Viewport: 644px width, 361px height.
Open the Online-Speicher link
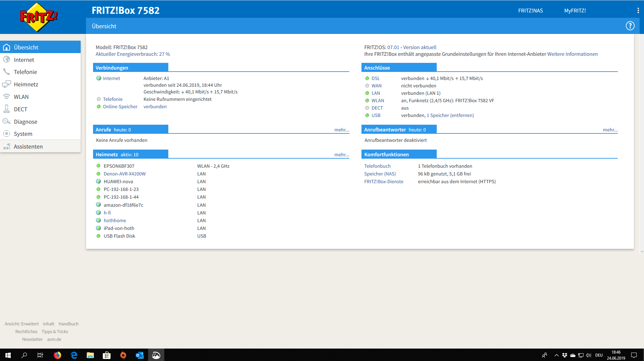pos(120,107)
